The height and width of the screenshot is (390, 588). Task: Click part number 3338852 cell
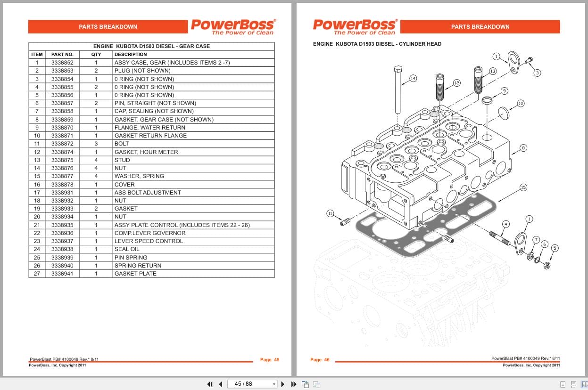[x=62, y=63]
